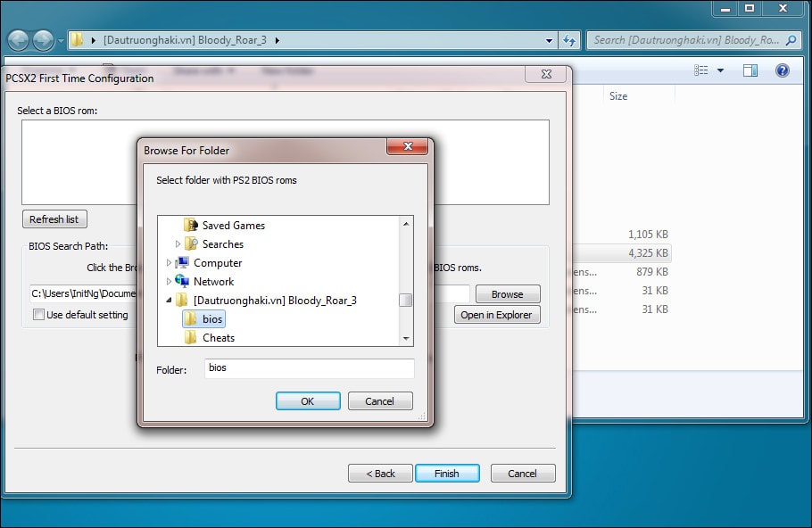Click the Searches folder icon

[x=191, y=243]
